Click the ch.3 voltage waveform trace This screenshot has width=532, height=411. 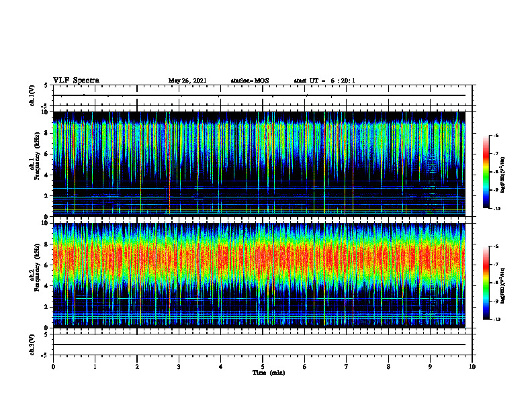coord(259,345)
